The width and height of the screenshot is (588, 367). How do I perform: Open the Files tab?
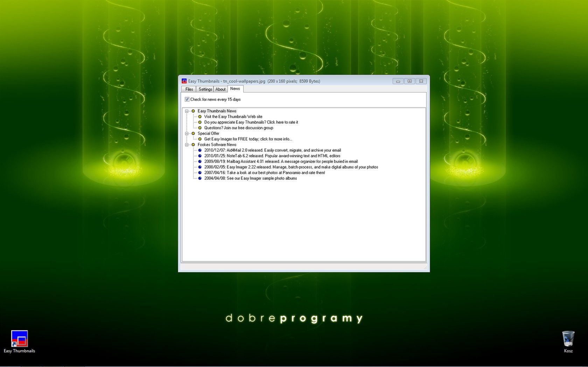coord(189,89)
